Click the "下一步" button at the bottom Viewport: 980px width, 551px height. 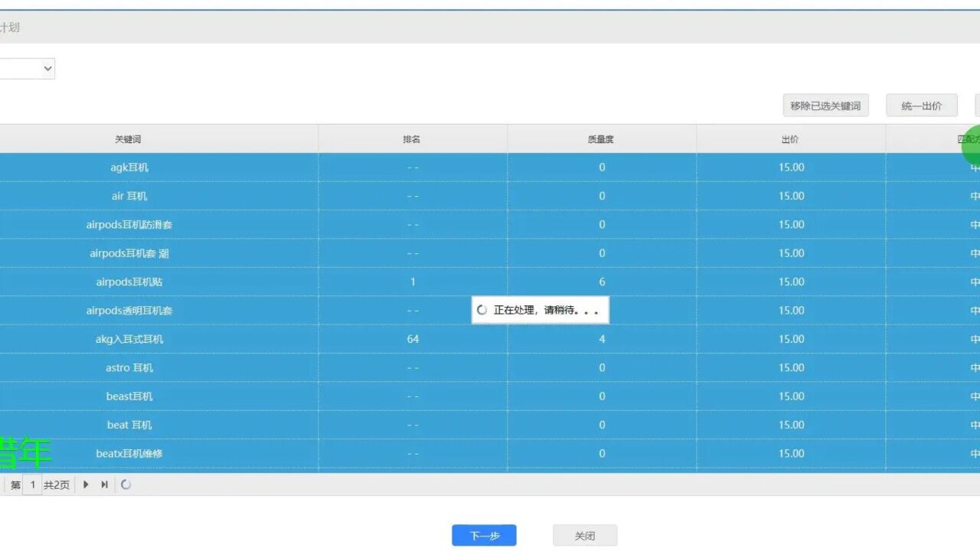coord(483,535)
